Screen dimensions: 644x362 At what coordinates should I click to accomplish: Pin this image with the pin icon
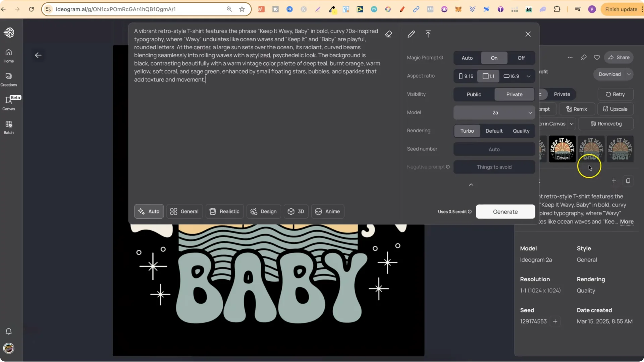coord(584,57)
